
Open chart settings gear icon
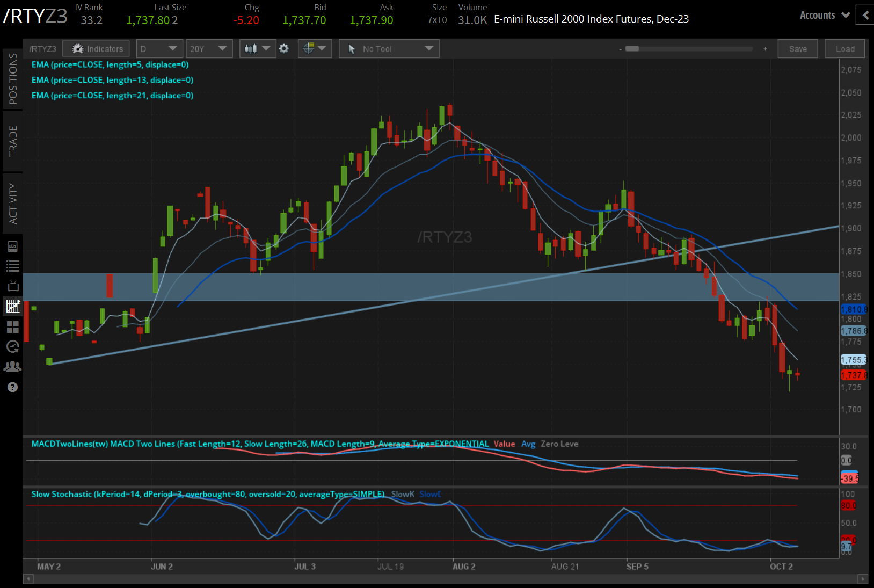pos(284,49)
